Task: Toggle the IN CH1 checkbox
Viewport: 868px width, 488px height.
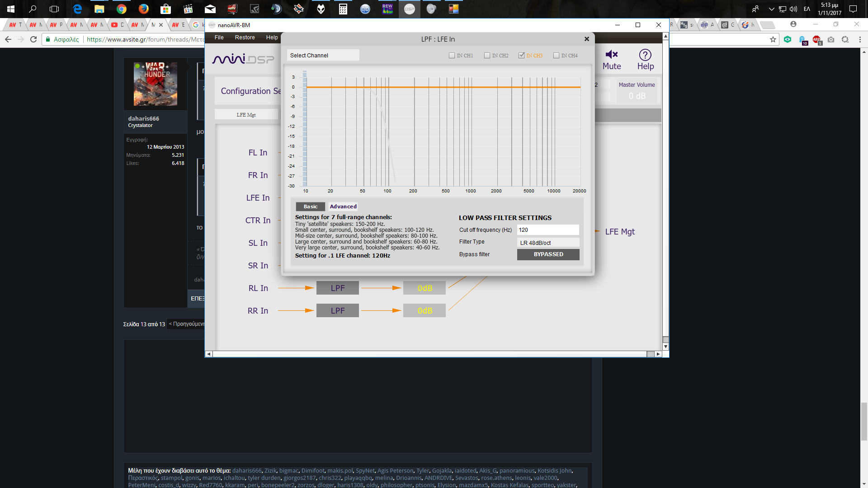Action: click(x=452, y=56)
